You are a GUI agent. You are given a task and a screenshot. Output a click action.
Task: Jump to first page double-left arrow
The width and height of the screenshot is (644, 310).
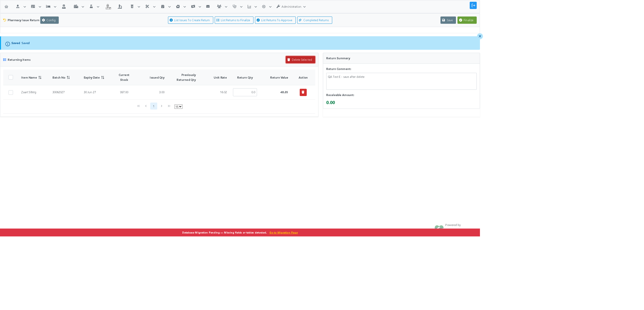138,106
